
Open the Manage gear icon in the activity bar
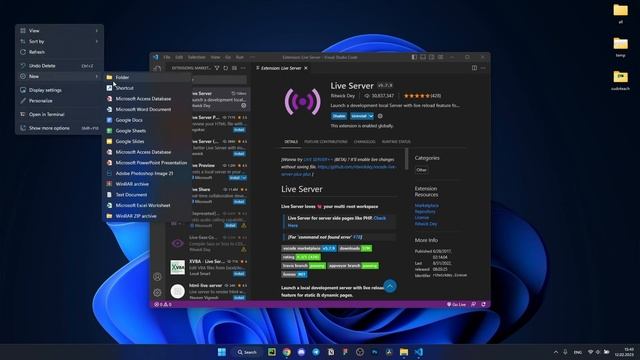pyautogui.click(x=157, y=292)
